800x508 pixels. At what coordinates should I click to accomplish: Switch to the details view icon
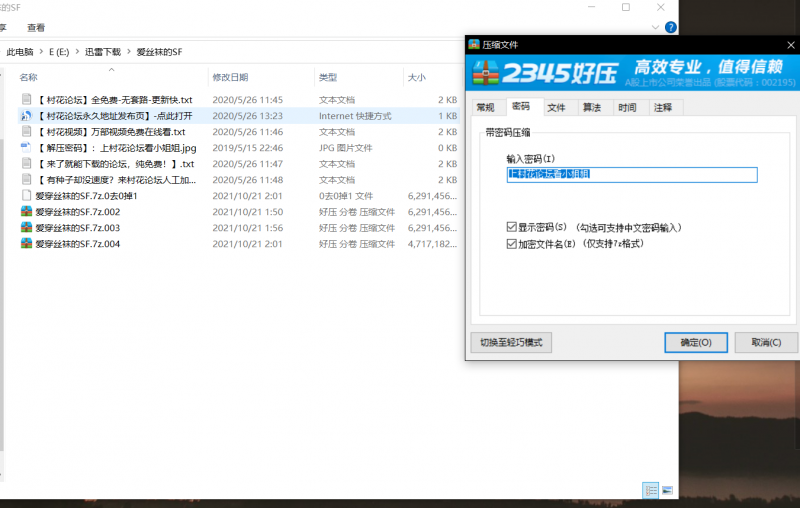pos(651,490)
